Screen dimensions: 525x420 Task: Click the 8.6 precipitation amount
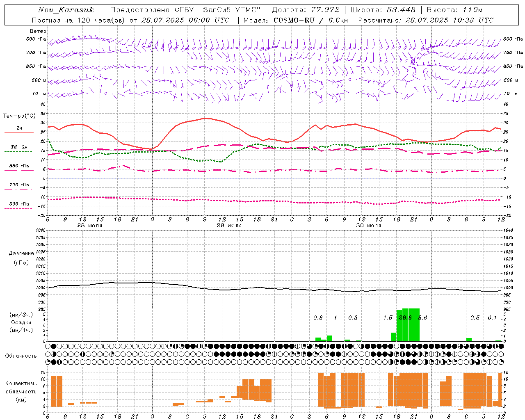pos(422,318)
